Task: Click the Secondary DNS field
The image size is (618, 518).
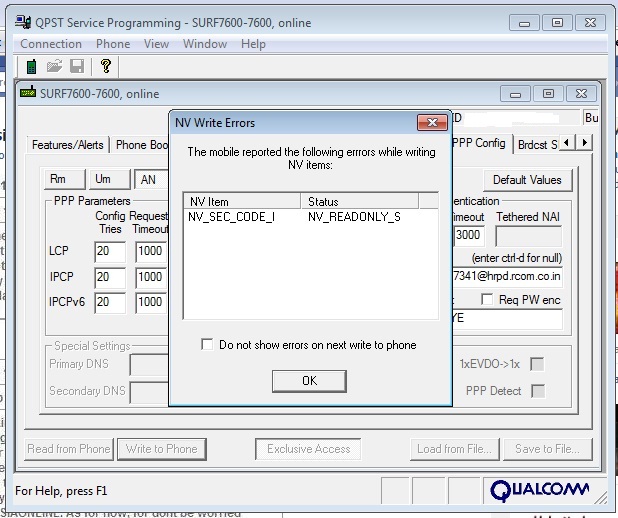Action: [x=149, y=391]
